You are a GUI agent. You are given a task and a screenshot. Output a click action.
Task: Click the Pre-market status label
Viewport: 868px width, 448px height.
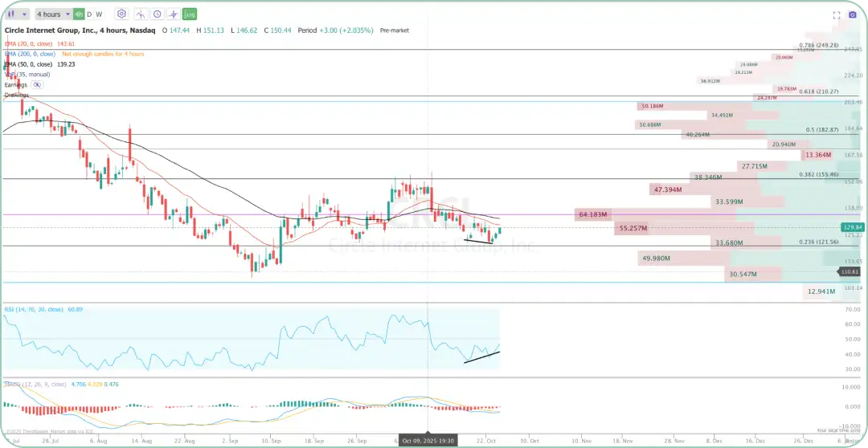click(x=394, y=31)
